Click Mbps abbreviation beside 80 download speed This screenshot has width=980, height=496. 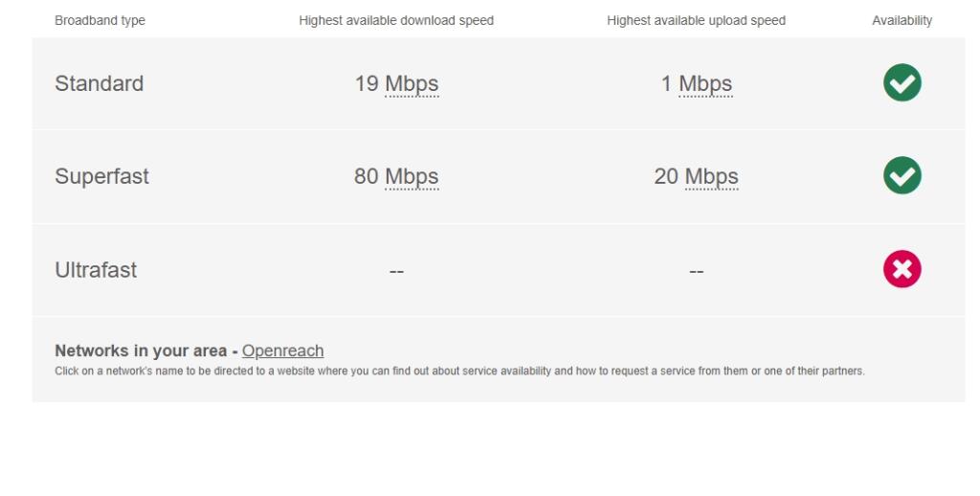pyautogui.click(x=412, y=176)
